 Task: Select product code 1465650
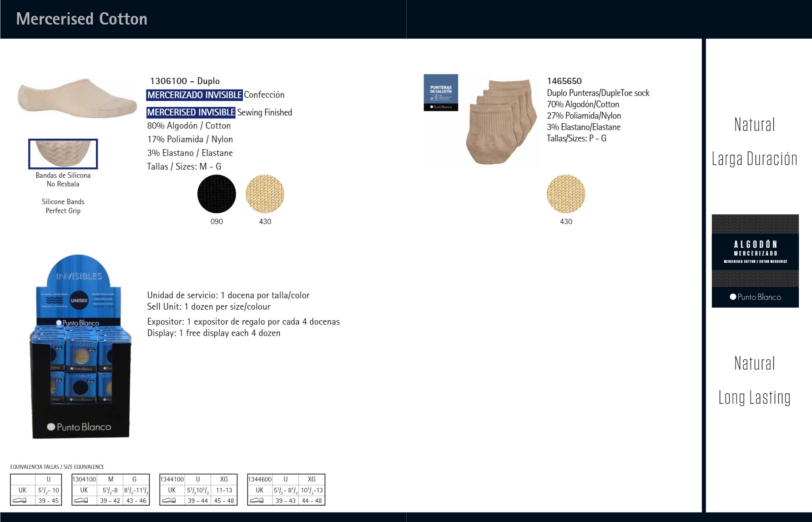tap(564, 81)
